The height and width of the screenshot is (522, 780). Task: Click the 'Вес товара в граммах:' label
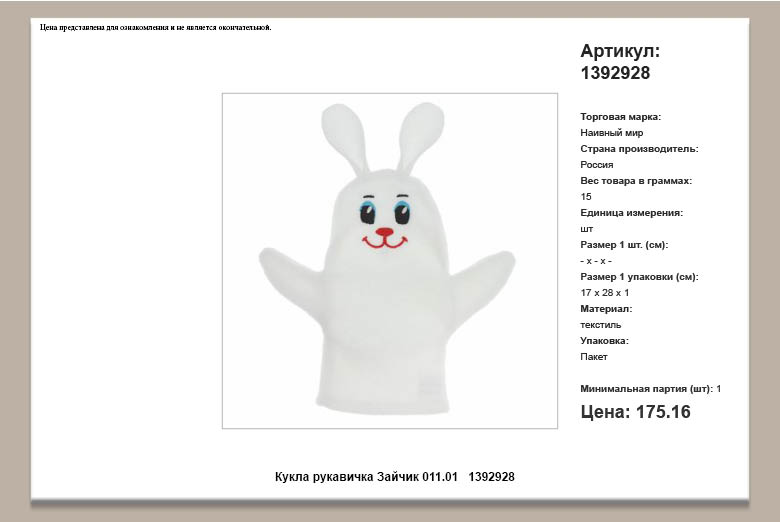pyautogui.click(x=636, y=181)
